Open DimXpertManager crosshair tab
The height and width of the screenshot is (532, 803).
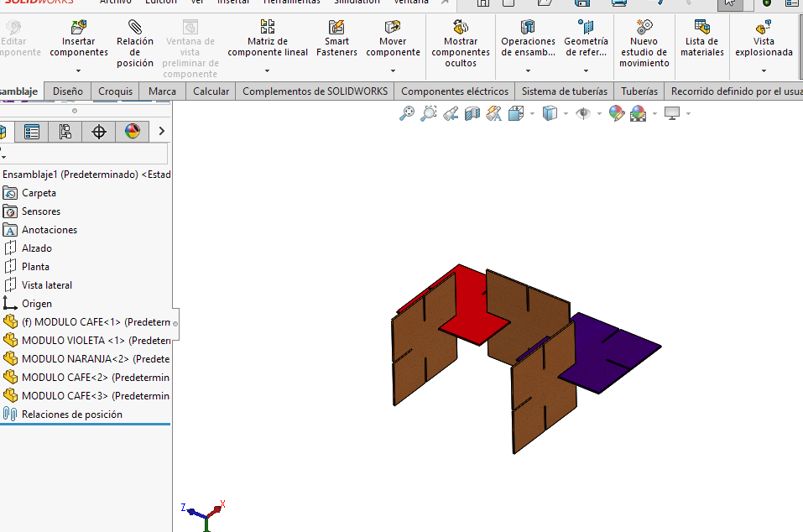click(x=99, y=132)
